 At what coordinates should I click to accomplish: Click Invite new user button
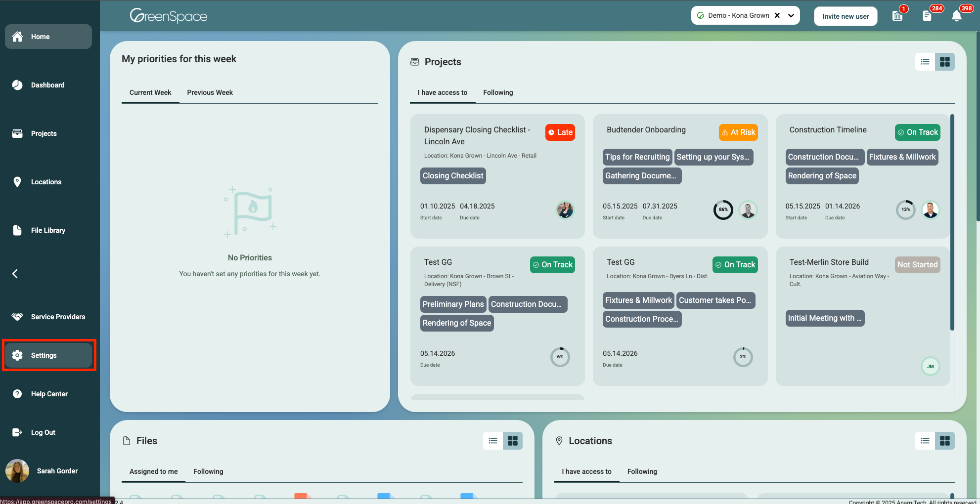[x=846, y=16]
